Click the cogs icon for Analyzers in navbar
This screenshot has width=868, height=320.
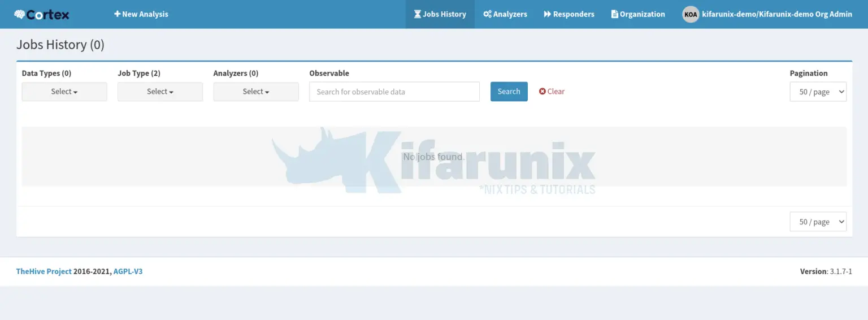pyautogui.click(x=487, y=14)
